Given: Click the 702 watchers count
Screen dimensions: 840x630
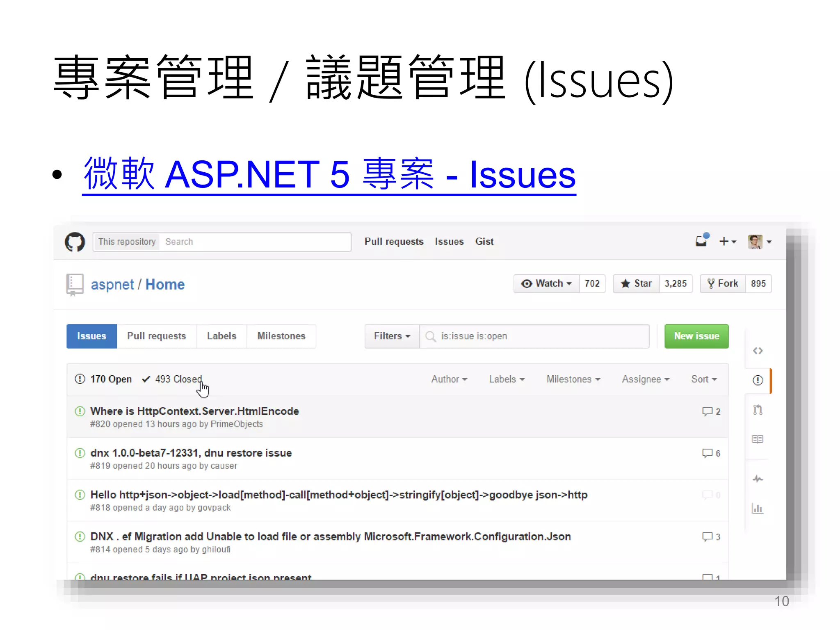Looking at the screenshot, I should click(592, 283).
